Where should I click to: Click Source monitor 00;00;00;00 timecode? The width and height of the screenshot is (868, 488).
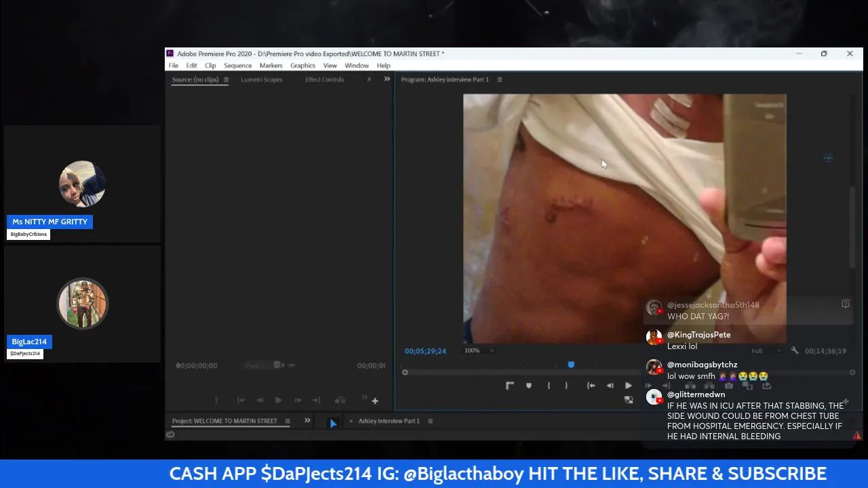pos(197,366)
